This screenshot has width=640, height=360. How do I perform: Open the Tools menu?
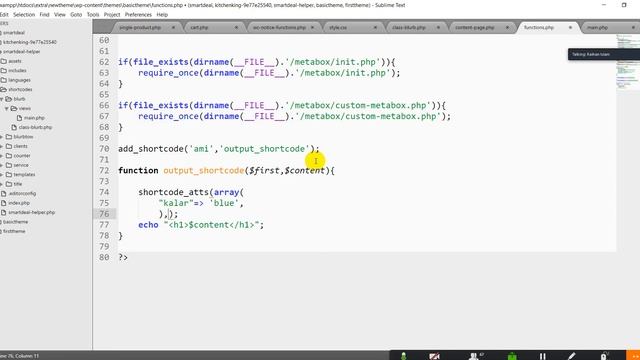(x=93, y=15)
